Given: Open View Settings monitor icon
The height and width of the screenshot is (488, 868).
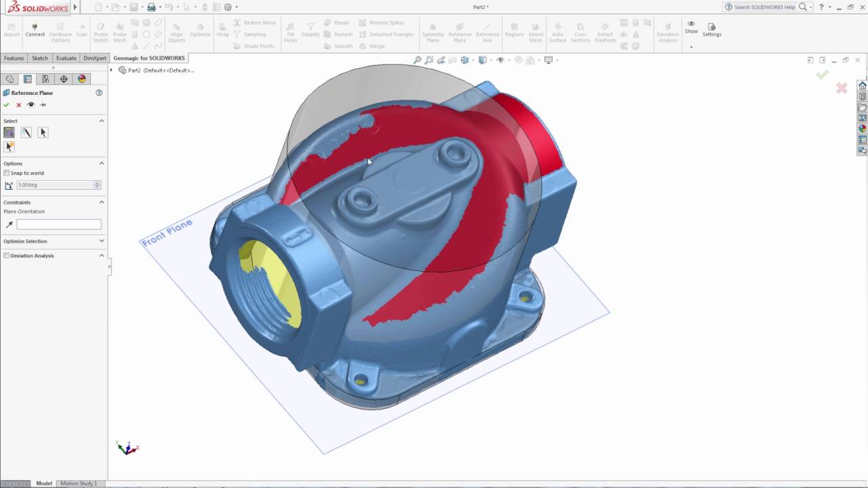Looking at the screenshot, I should coord(549,60).
